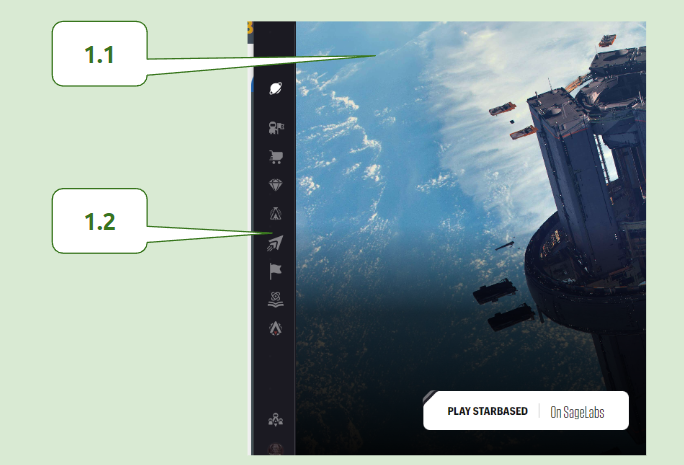Viewport: 684px width, 465px height.
Task: Click the 'On SageLabs' text
Action: tap(577, 412)
